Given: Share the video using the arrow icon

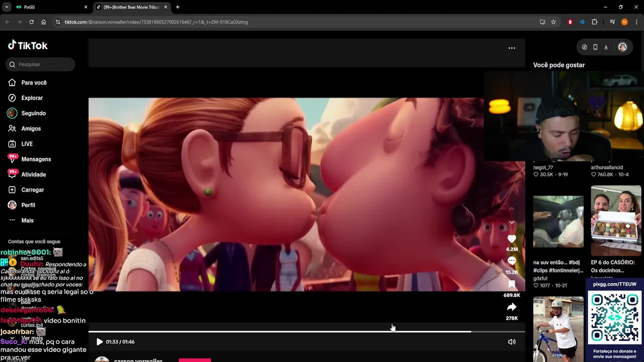Looking at the screenshot, I should (x=512, y=307).
